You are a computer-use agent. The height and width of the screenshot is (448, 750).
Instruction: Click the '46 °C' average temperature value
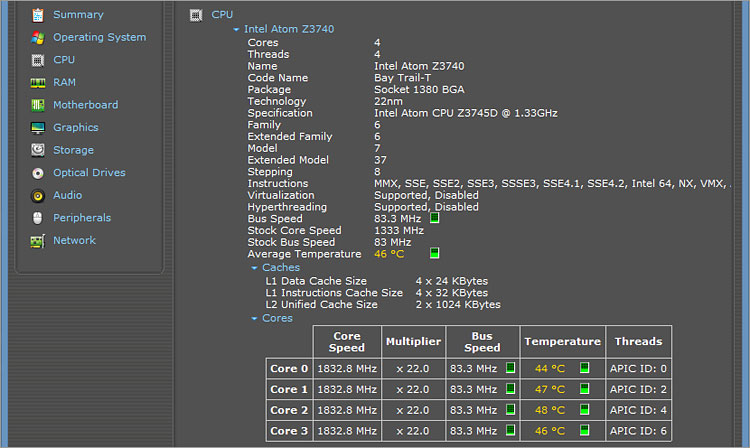(389, 254)
